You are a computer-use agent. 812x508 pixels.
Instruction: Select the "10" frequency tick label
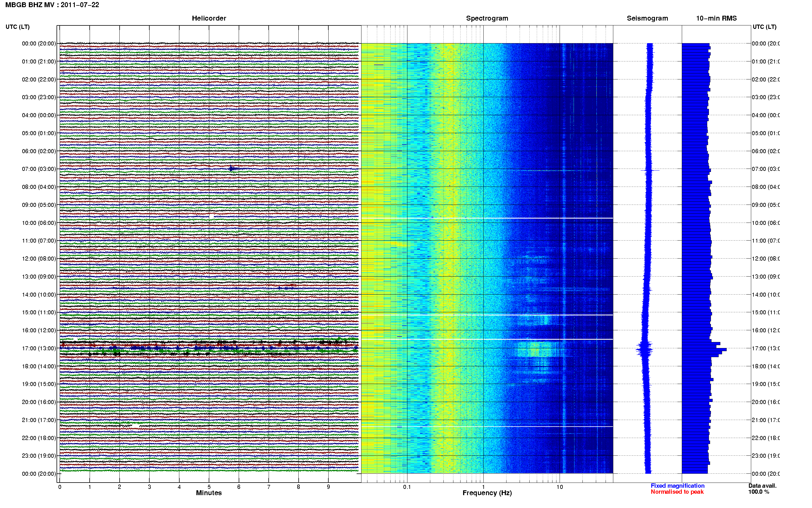[560, 487]
